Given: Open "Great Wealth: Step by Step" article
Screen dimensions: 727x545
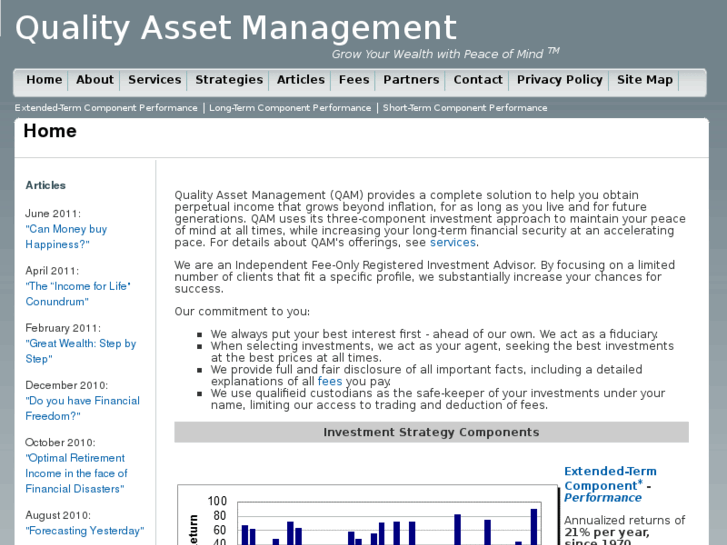Looking at the screenshot, I should (x=81, y=351).
